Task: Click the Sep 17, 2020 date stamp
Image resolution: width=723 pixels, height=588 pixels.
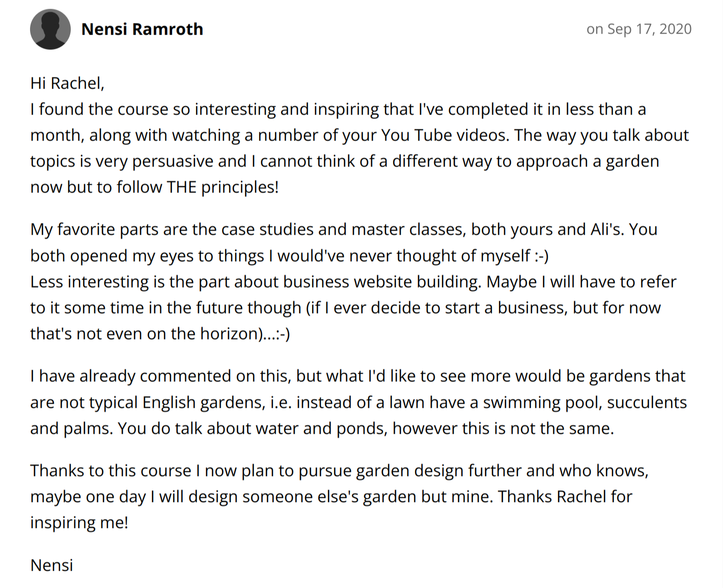Action: 638,29
